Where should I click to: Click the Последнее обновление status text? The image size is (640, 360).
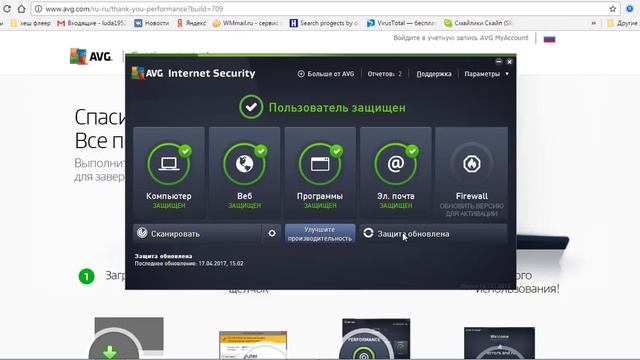(189, 264)
